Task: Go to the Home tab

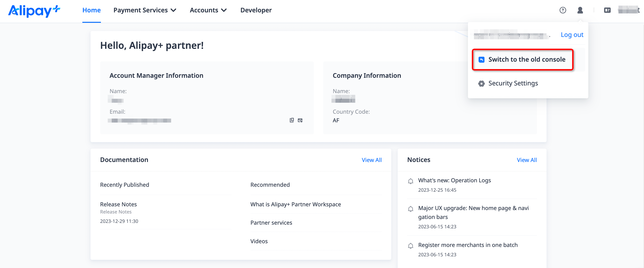Action: click(x=92, y=10)
